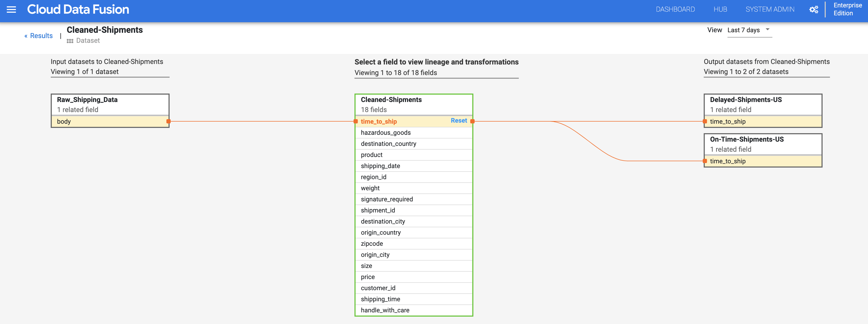Screen dimensions: 868x324
Task: Open SYSTEM ADMIN from the top bar
Action: (x=770, y=10)
